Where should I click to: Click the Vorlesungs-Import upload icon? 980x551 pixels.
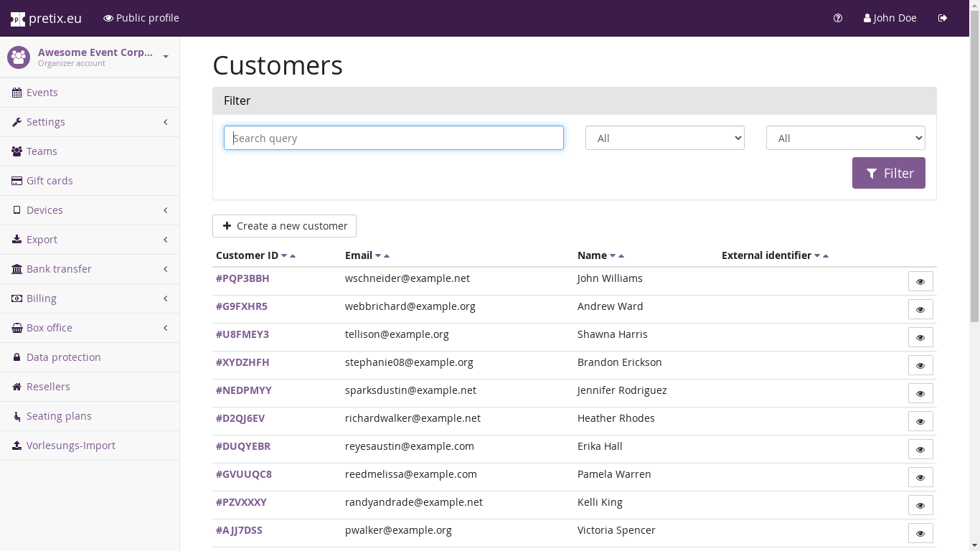point(17,446)
